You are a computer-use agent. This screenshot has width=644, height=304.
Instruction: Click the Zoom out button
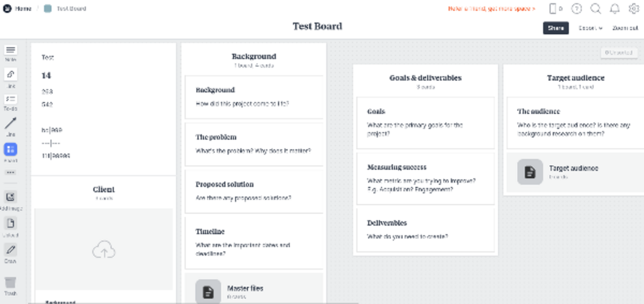pos(625,28)
